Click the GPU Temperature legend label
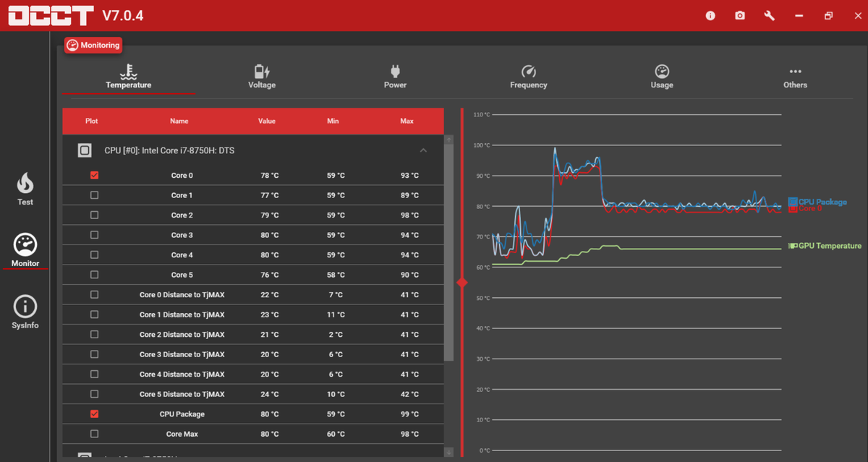This screenshot has height=462, width=868. point(830,246)
